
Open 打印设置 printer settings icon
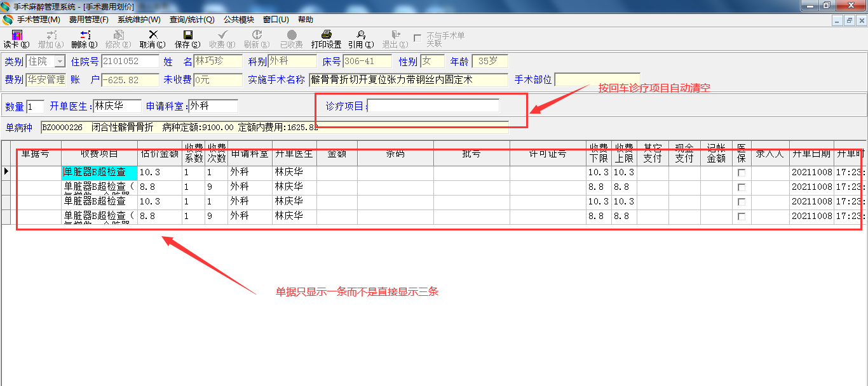327,35
